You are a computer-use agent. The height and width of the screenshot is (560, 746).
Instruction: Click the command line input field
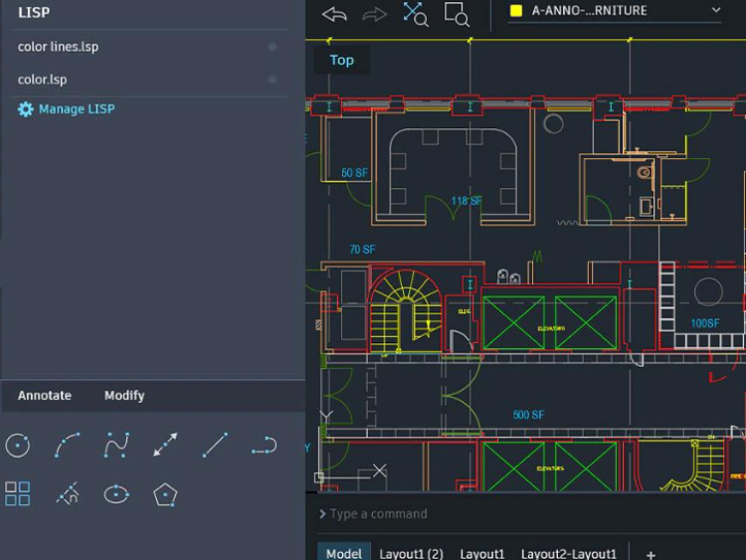527,514
